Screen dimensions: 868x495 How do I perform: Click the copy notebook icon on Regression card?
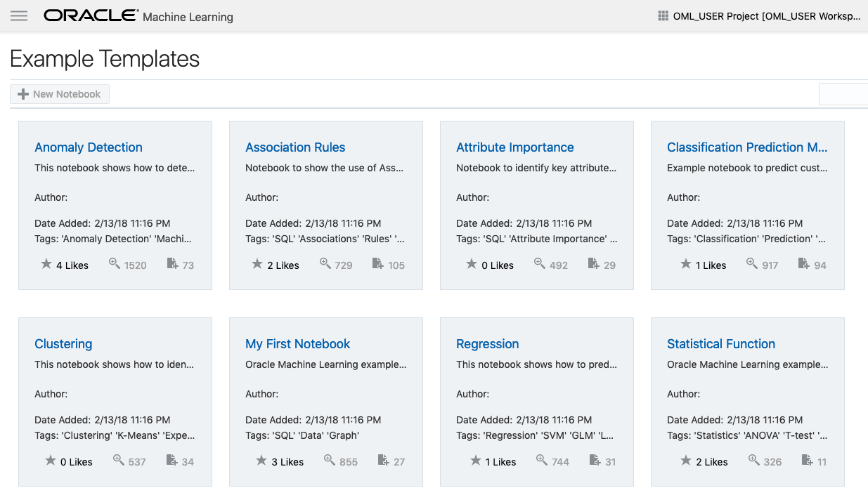[595, 461]
